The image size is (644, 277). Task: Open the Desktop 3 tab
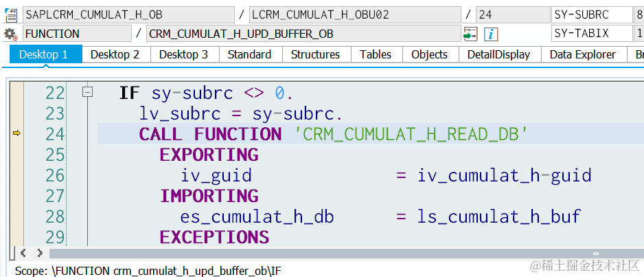pos(183,55)
